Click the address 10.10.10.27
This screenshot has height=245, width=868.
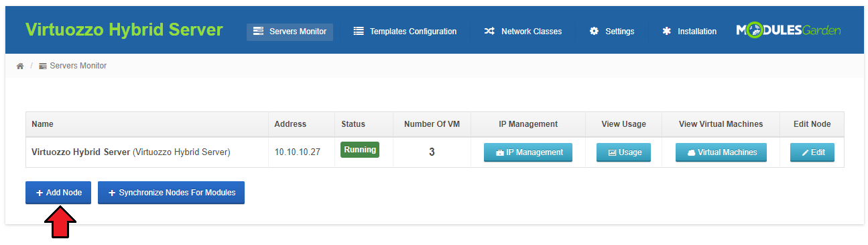297,152
